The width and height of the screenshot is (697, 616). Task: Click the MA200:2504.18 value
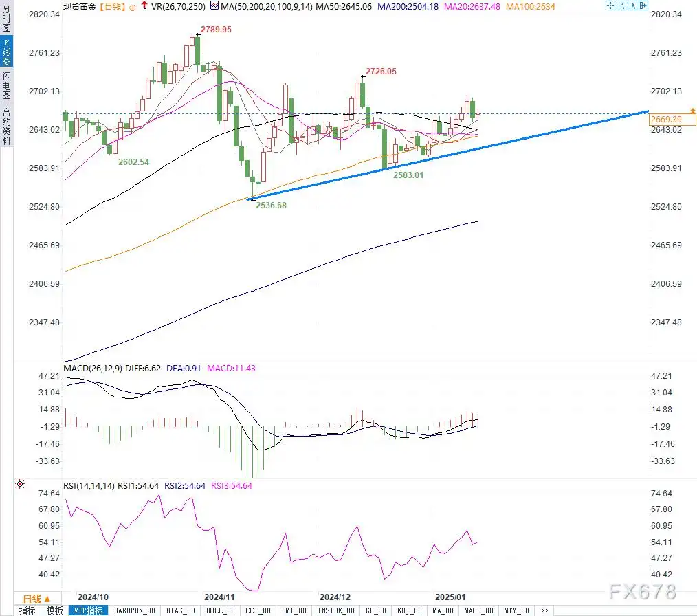[x=408, y=7]
